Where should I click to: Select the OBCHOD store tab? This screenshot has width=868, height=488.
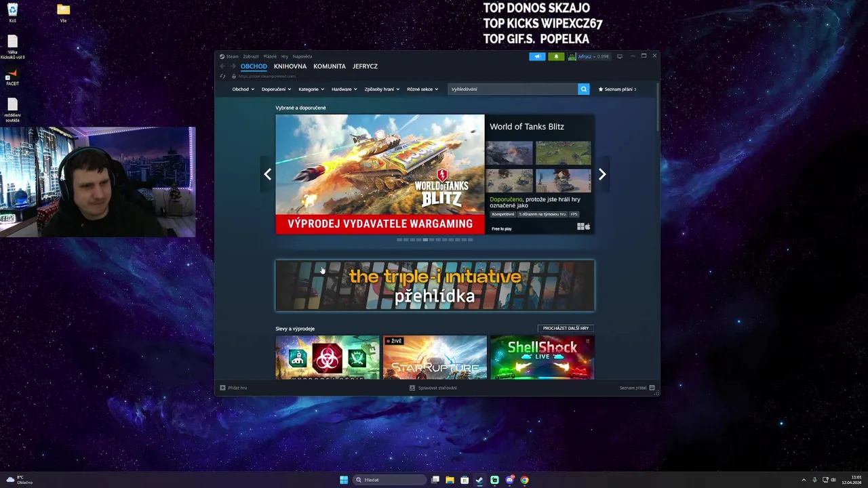coord(254,66)
